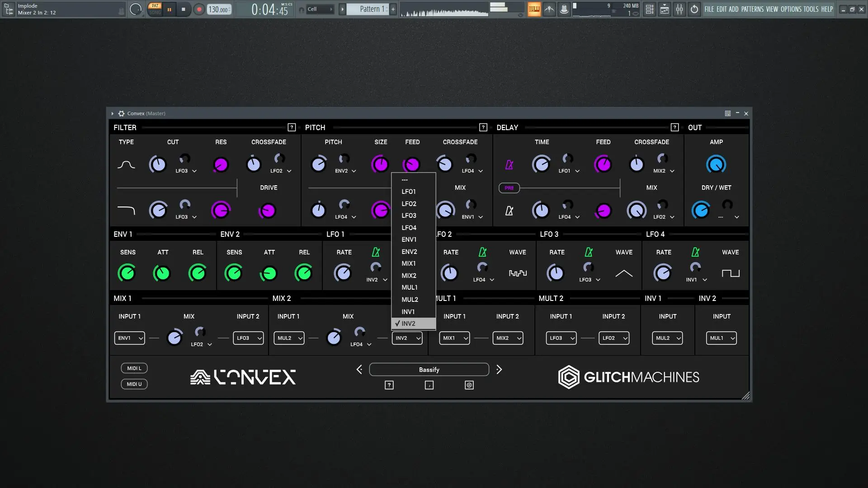Image resolution: width=868 pixels, height=488 pixels.
Task: Go to the next preset arrow
Action: click(x=499, y=370)
